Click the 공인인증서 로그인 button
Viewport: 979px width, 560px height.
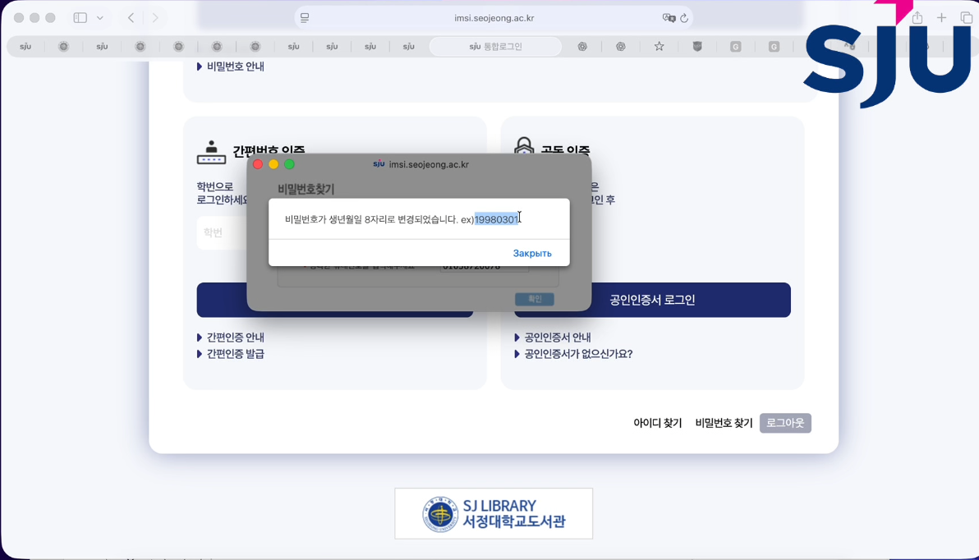click(652, 300)
